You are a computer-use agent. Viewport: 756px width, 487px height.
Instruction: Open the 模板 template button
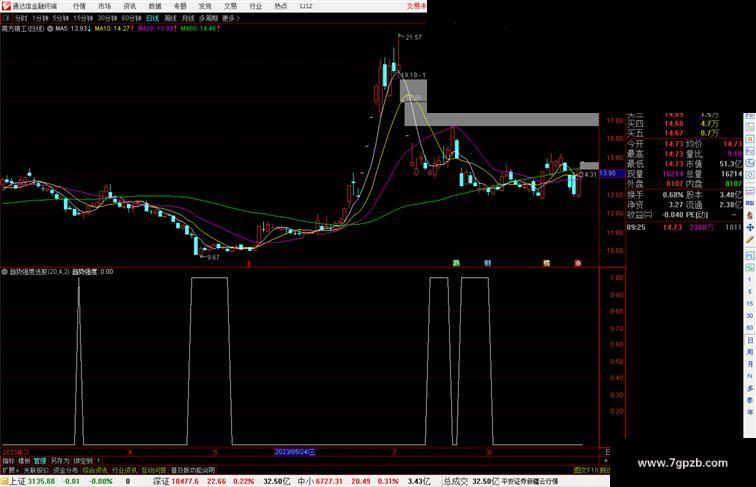coord(24,461)
